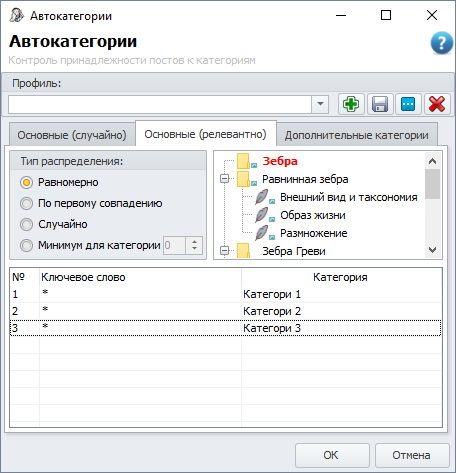Collapse the Зебра Греви tree node
The width and height of the screenshot is (456, 473).
225,250
